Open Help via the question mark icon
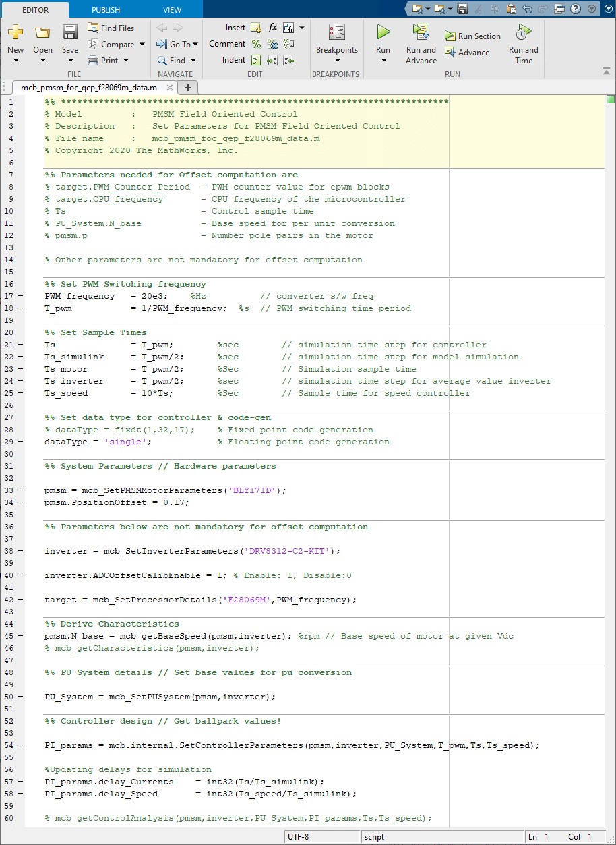 point(576,9)
